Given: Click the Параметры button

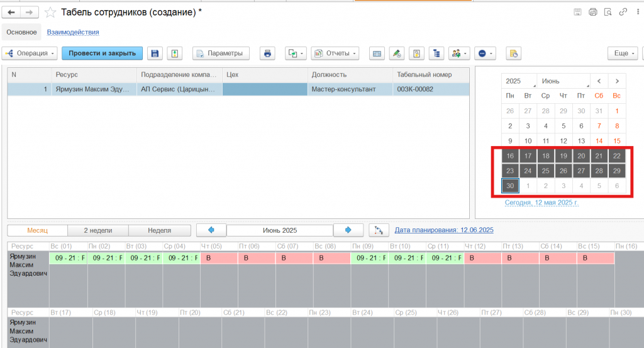Looking at the screenshot, I should point(221,53).
